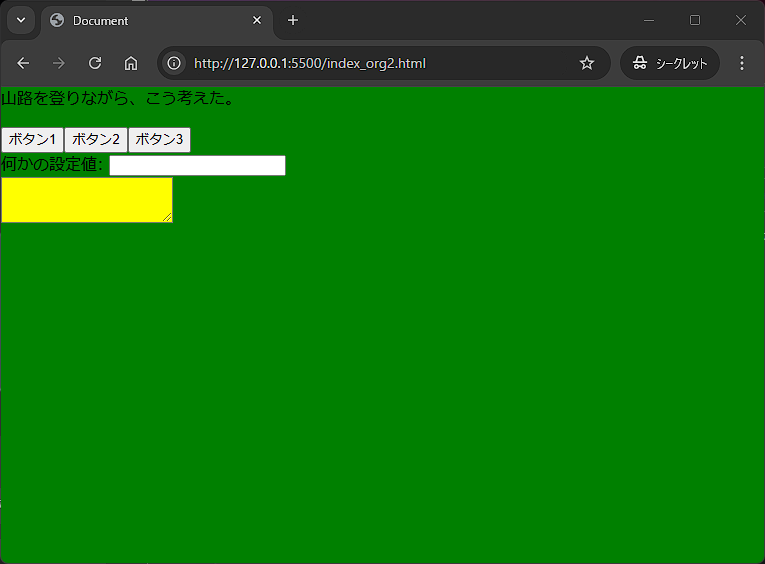Bookmark this page with the star icon
Screen dimensions: 765x564
(586, 63)
